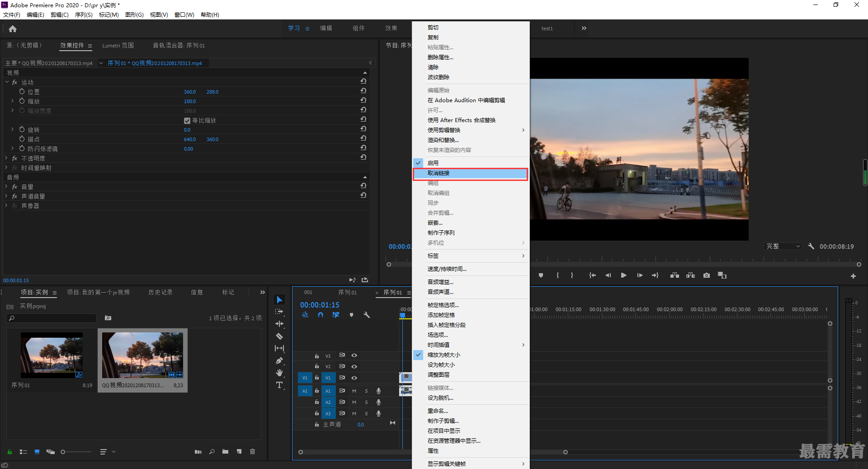Toggle timeline snap magnet icon
The height and width of the screenshot is (469, 868).
point(321,315)
